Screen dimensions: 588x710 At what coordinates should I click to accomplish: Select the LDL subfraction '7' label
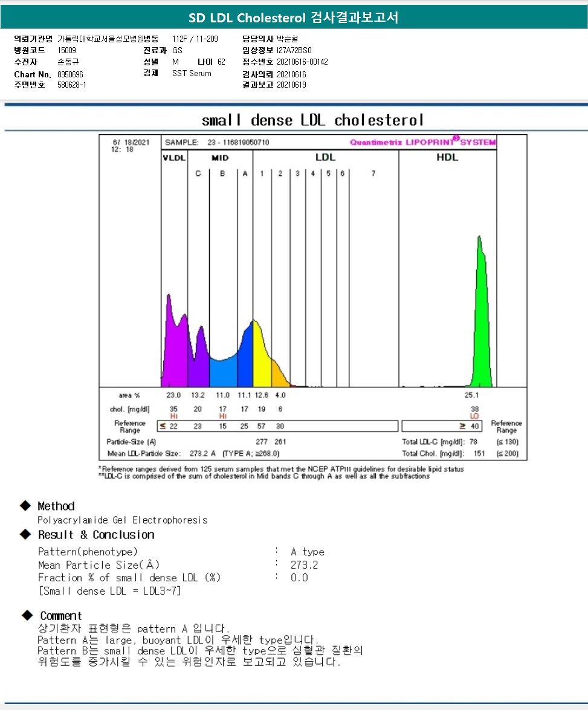click(x=373, y=173)
